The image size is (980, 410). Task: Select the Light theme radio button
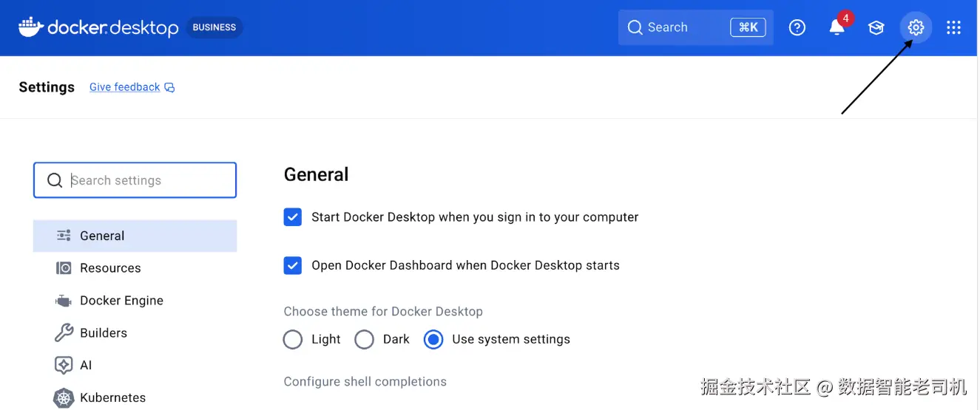coord(293,339)
